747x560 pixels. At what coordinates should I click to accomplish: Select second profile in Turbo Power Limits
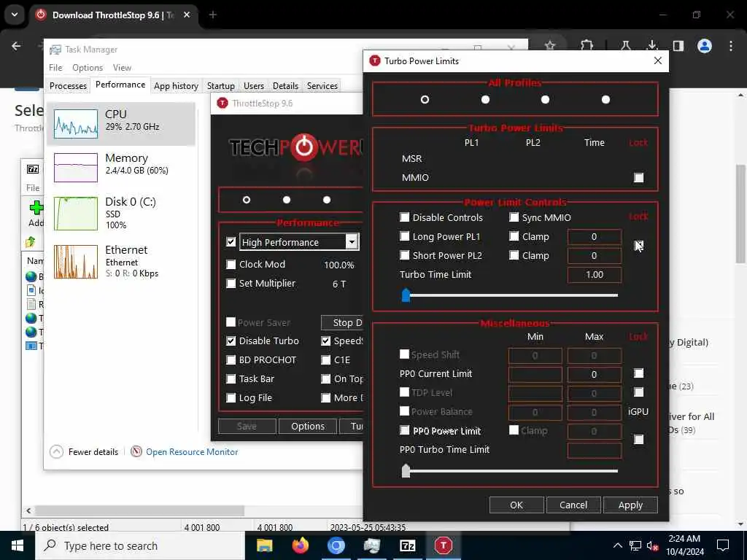tap(485, 99)
